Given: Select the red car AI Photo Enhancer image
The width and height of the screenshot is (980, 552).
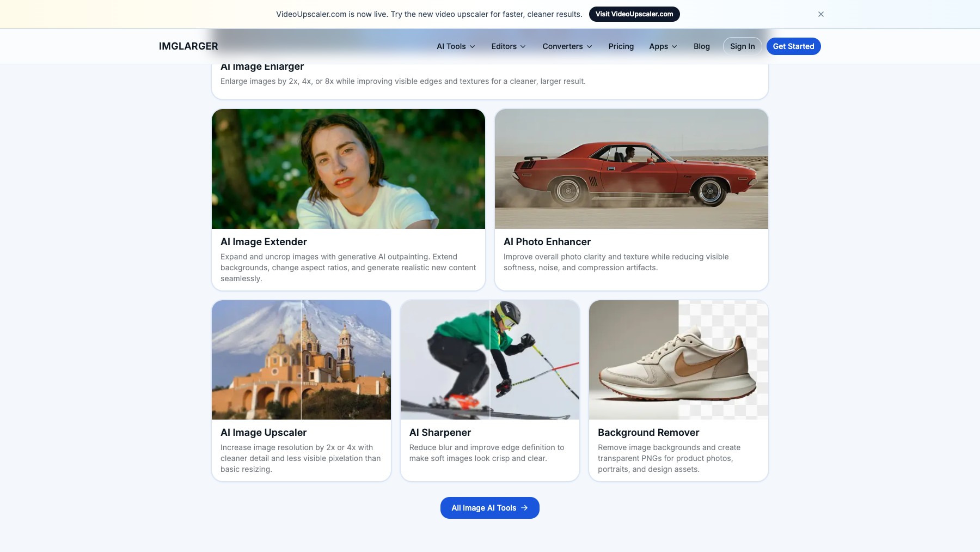Looking at the screenshot, I should coord(632,169).
